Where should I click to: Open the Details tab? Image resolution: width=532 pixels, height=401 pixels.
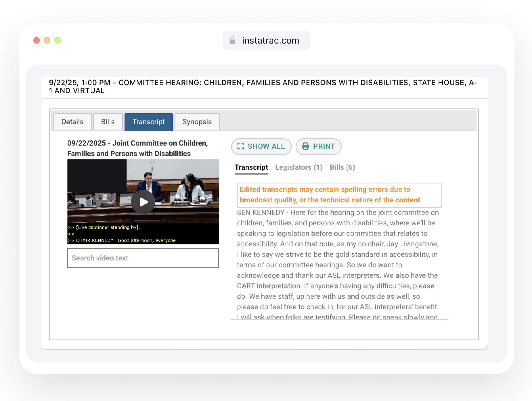point(72,122)
